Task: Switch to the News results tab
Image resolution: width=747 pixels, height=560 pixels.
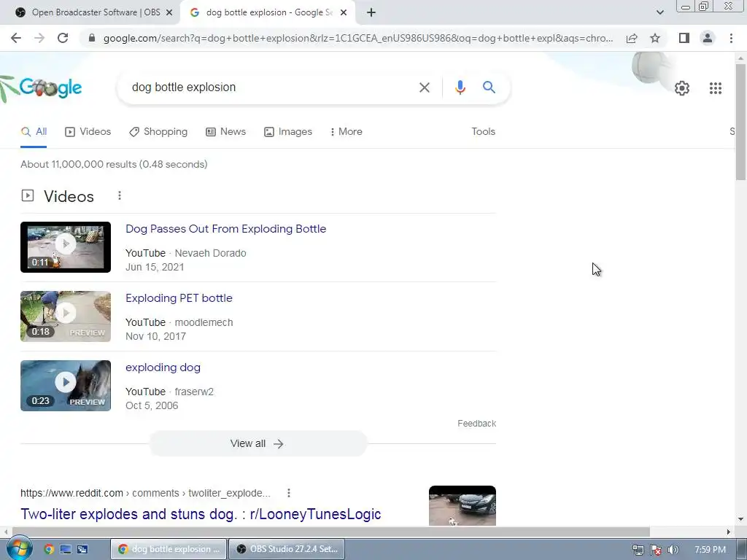Action: click(x=226, y=132)
